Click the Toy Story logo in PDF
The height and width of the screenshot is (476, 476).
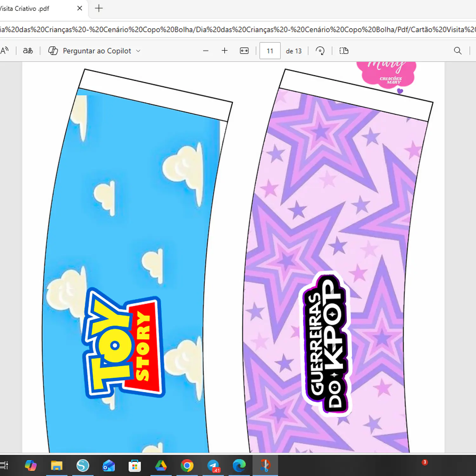123,343
